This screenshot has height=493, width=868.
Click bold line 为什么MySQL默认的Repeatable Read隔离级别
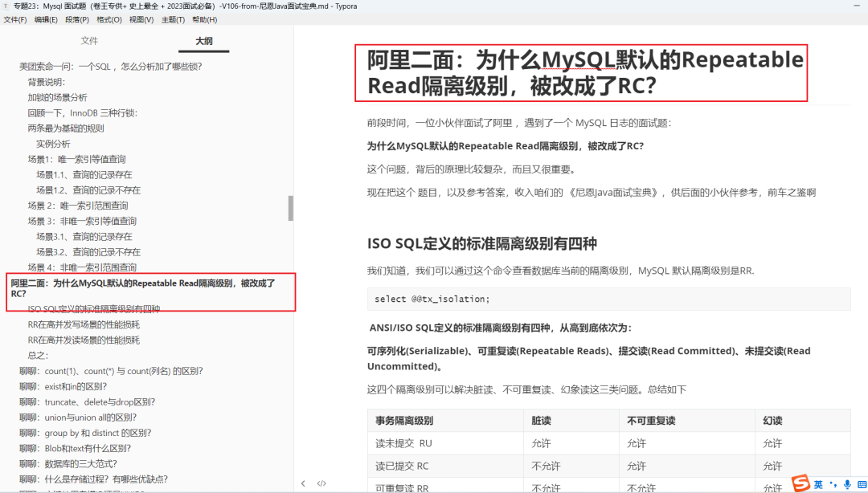click(x=505, y=147)
